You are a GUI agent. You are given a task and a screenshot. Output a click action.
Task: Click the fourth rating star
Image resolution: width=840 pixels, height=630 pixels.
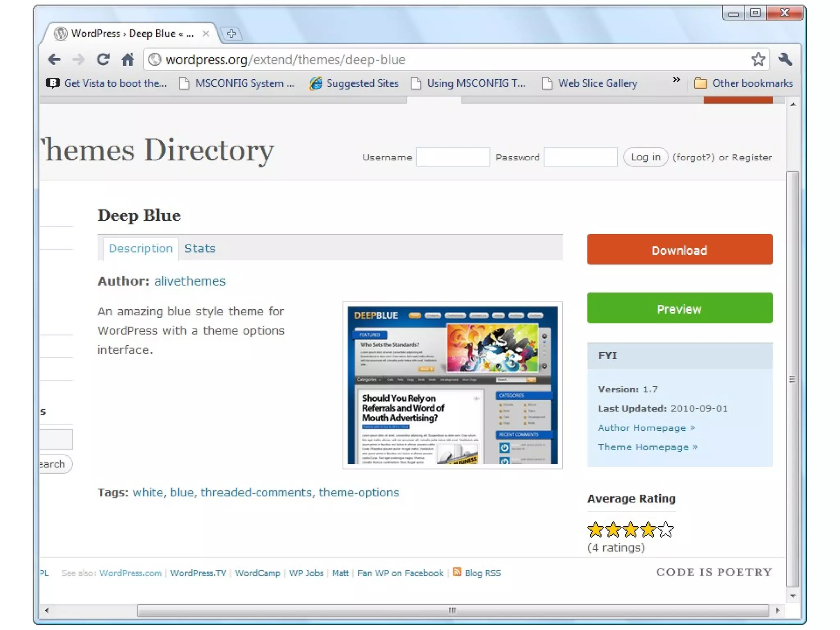pyautogui.click(x=648, y=530)
